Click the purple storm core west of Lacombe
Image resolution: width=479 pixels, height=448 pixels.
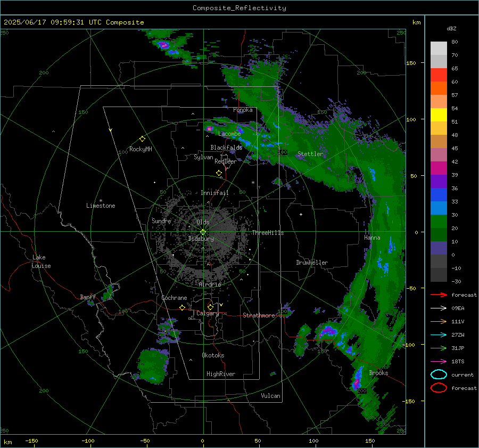tap(209, 128)
